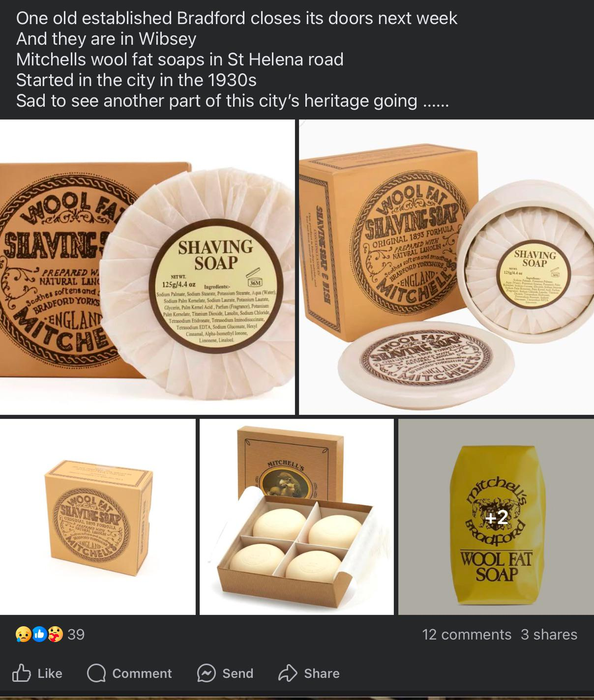Screen dimensions: 594x700
Task: Tap the Share arrow icon
Action: point(288,673)
